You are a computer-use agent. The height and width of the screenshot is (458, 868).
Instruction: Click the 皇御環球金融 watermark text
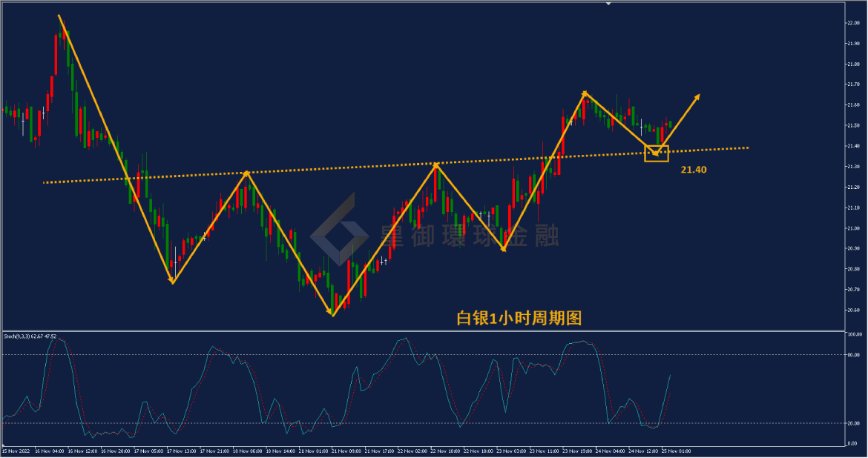coord(470,236)
